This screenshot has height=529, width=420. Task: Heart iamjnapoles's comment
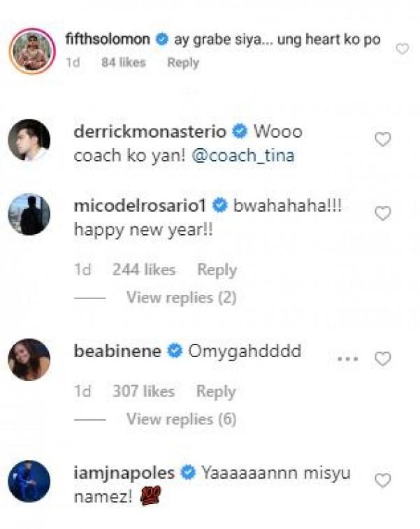tap(382, 480)
